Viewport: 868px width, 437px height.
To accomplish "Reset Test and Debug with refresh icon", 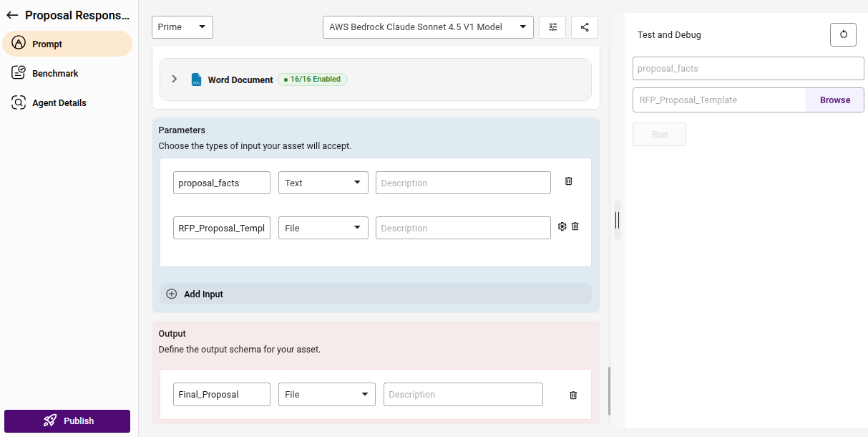I will 843,34.
